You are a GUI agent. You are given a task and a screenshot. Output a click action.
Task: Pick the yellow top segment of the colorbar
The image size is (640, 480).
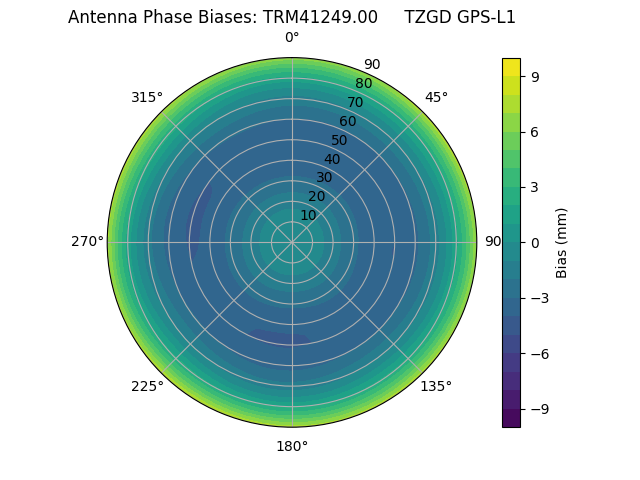(511, 67)
